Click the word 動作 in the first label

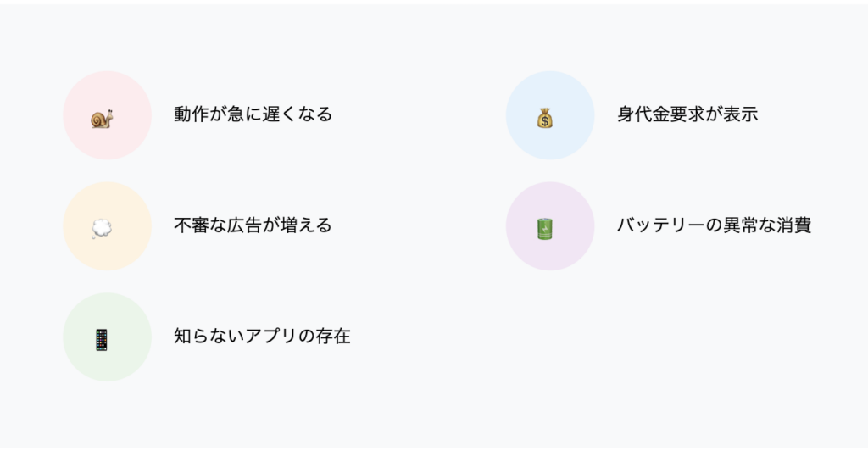coord(192,114)
